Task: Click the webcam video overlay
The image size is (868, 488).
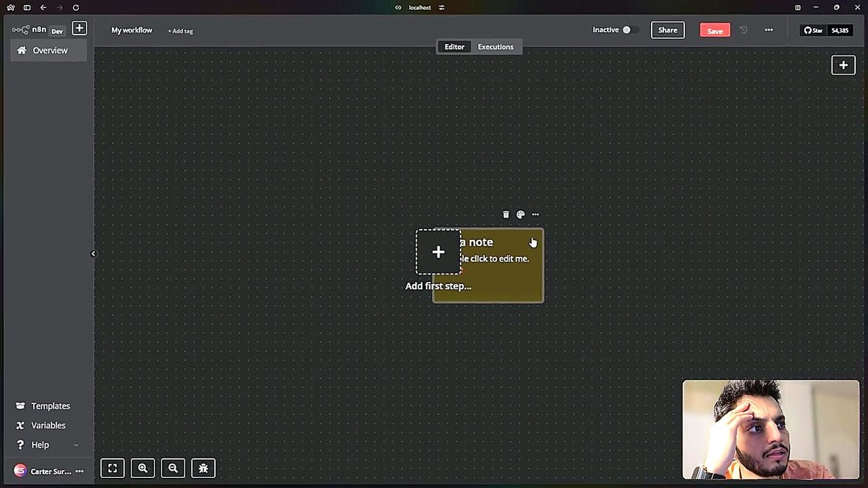Action: 771,429
